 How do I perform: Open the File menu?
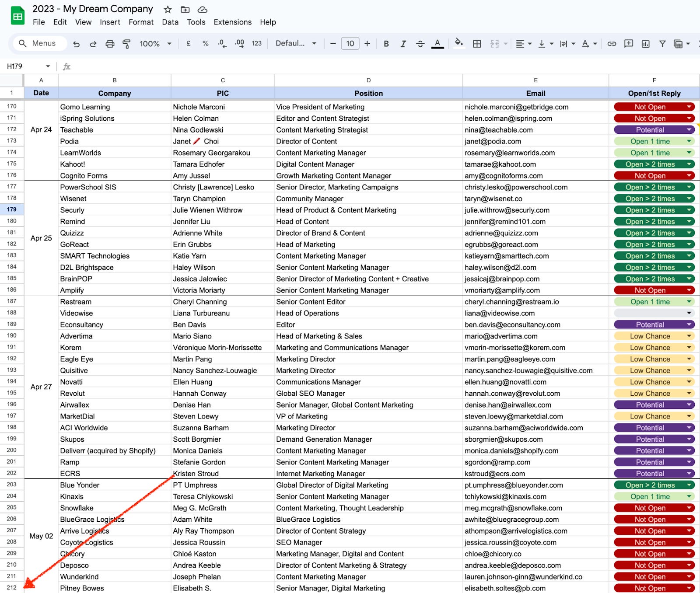click(38, 22)
